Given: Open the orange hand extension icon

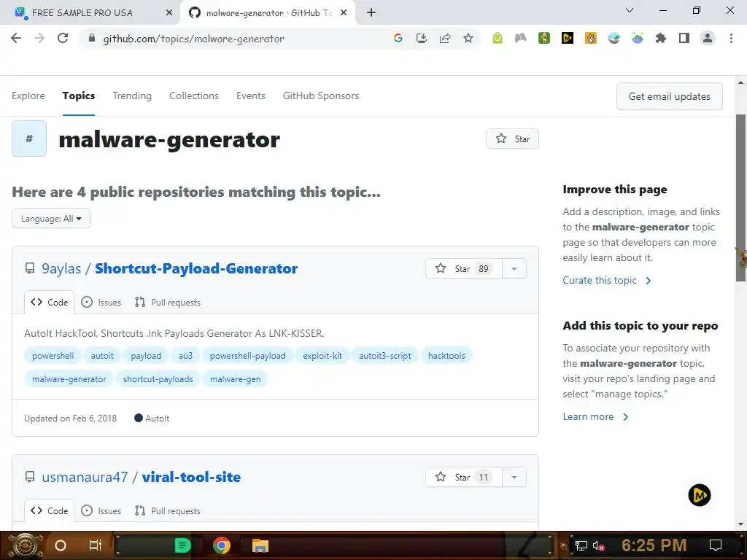Looking at the screenshot, I should (x=591, y=38).
